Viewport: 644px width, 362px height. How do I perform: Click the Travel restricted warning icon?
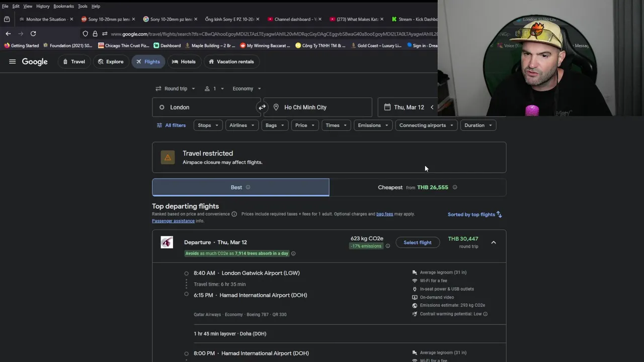pyautogui.click(x=168, y=157)
